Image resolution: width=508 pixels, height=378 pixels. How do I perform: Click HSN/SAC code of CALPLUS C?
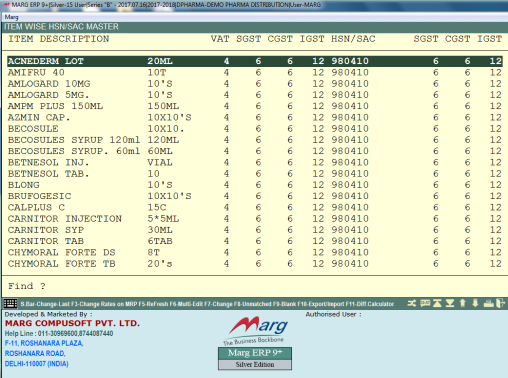click(x=350, y=207)
